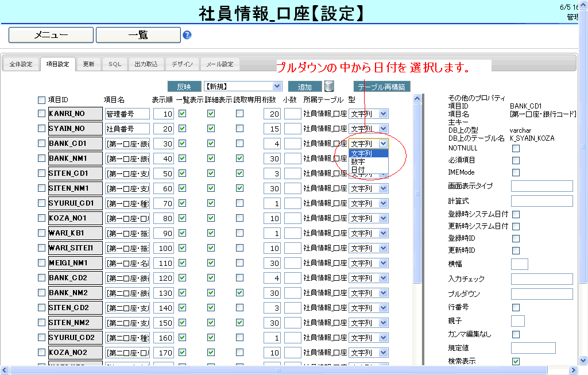Click the 反映 apply button
The image size is (588, 375).
pyautogui.click(x=184, y=87)
